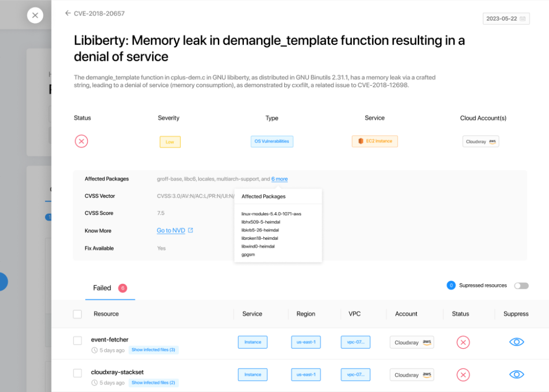Click the EC2 Instance service badge

[x=375, y=141]
